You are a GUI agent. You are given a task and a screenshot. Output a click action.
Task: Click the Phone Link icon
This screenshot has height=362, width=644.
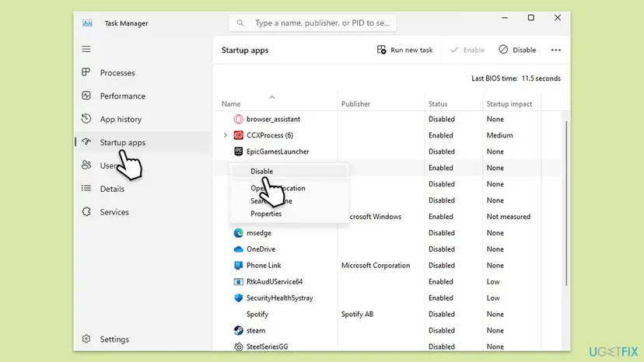(x=238, y=265)
